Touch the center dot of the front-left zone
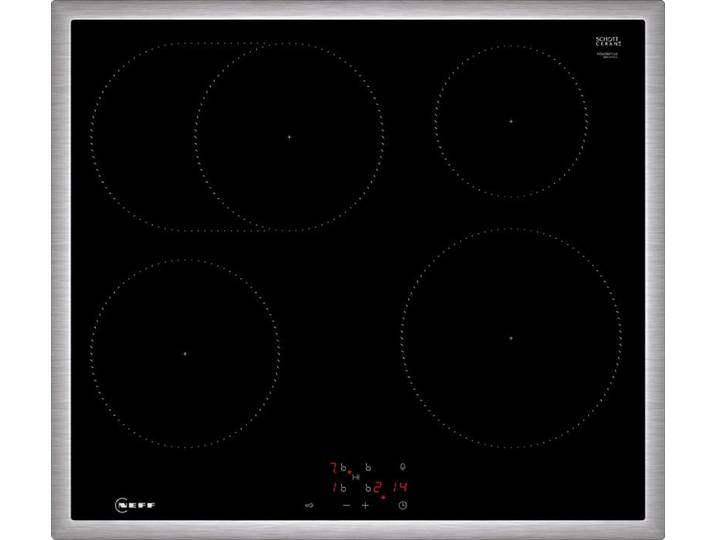Image resolution: width=716 pixels, height=540 pixels. point(185,354)
